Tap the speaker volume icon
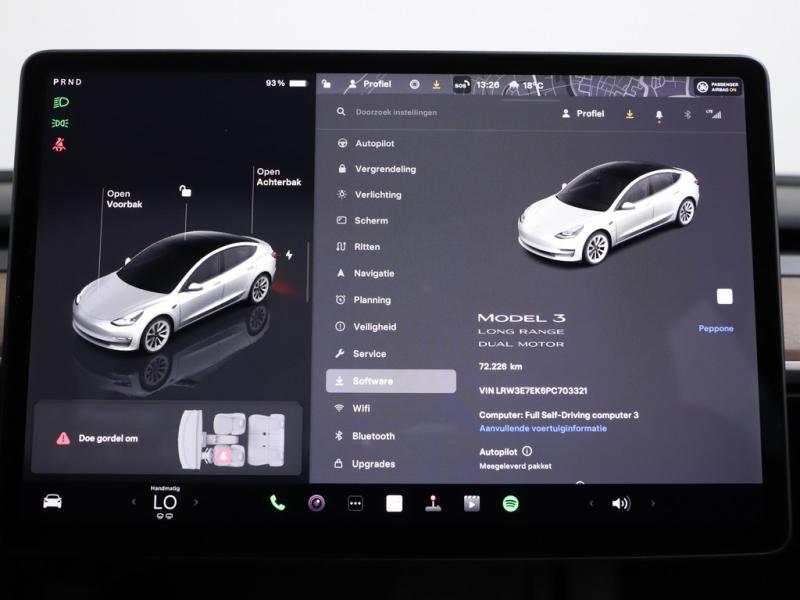800x600 pixels. (621, 504)
